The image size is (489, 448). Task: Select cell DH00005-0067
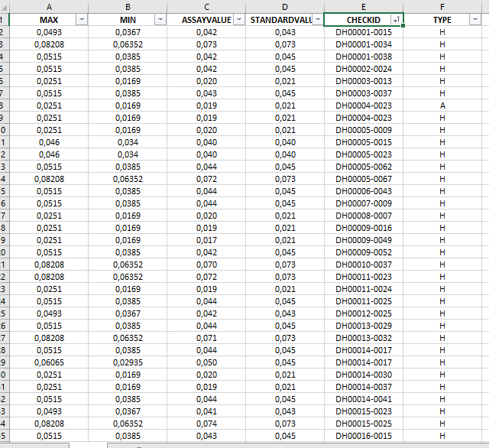click(x=364, y=179)
